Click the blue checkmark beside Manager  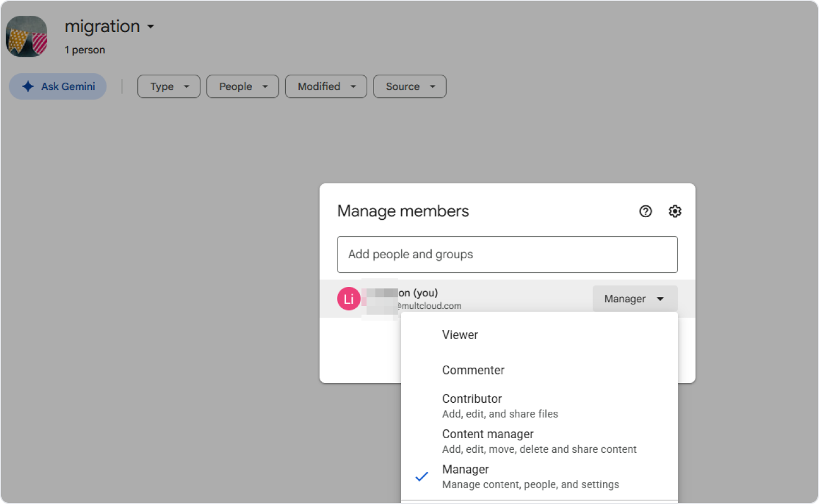pos(421,476)
